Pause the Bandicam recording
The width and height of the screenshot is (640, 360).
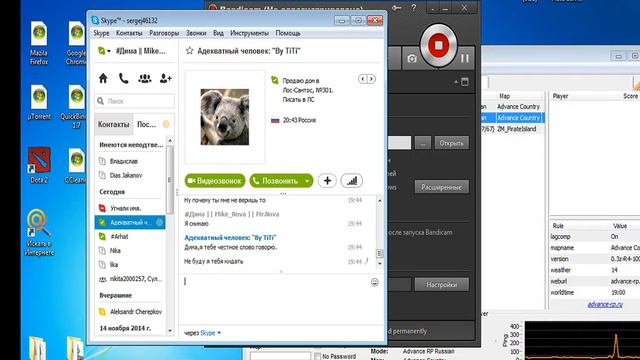pos(464,58)
